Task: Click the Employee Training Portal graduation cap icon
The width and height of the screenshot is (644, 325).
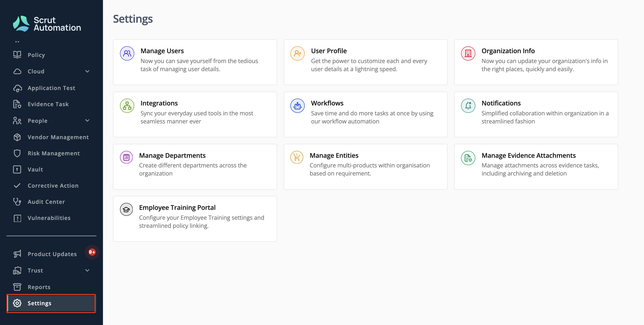Action: (126, 209)
